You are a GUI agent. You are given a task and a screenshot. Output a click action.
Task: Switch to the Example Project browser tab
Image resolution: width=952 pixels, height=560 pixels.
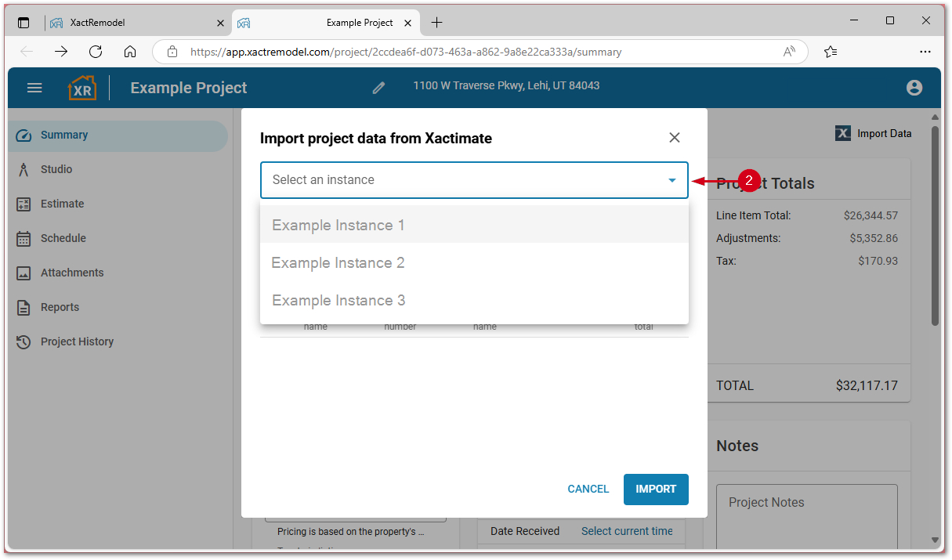pyautogui.click(x=325, y=23)
